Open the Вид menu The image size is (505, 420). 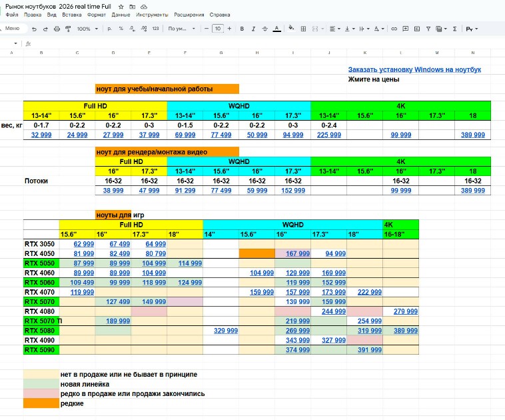click(x=51, y=15)
